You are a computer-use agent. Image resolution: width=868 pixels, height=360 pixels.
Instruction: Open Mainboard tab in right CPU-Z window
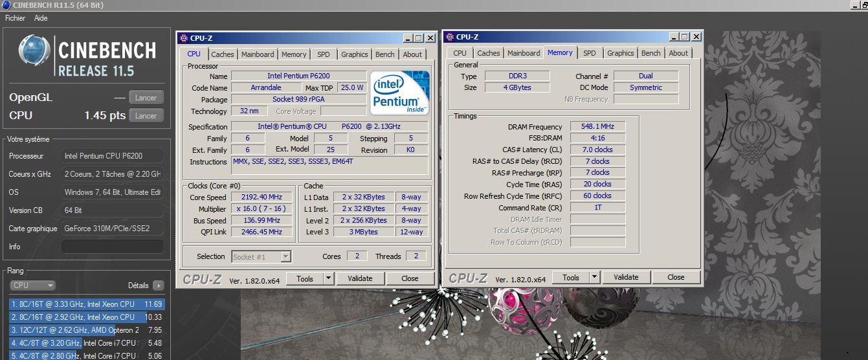click(x=524, y=53)
